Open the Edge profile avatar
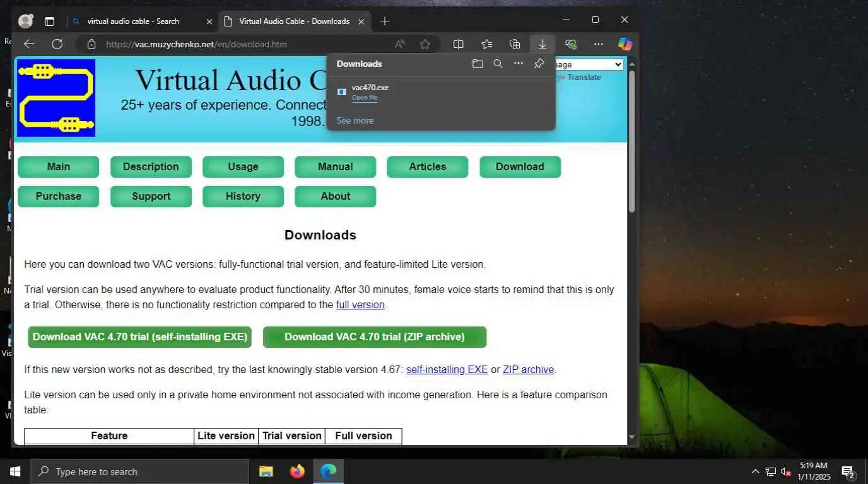868x484 pixels. coord(25,21)
